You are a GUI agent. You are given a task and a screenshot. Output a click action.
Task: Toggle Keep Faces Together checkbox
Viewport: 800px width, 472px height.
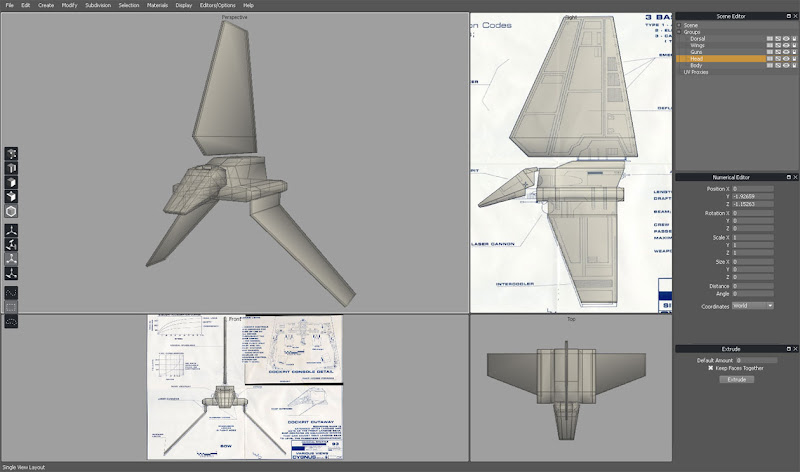[x=710, y=368]
